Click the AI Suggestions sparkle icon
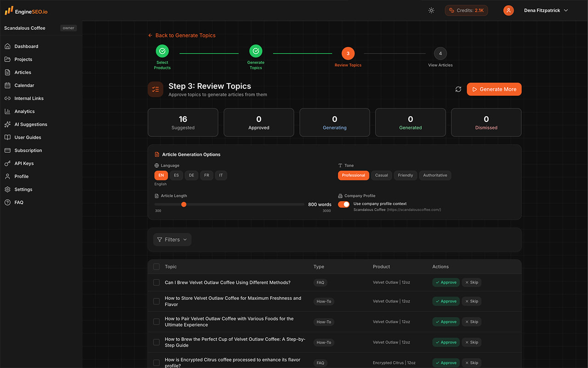This screenshot has width=588, height=368. point(7,124)
